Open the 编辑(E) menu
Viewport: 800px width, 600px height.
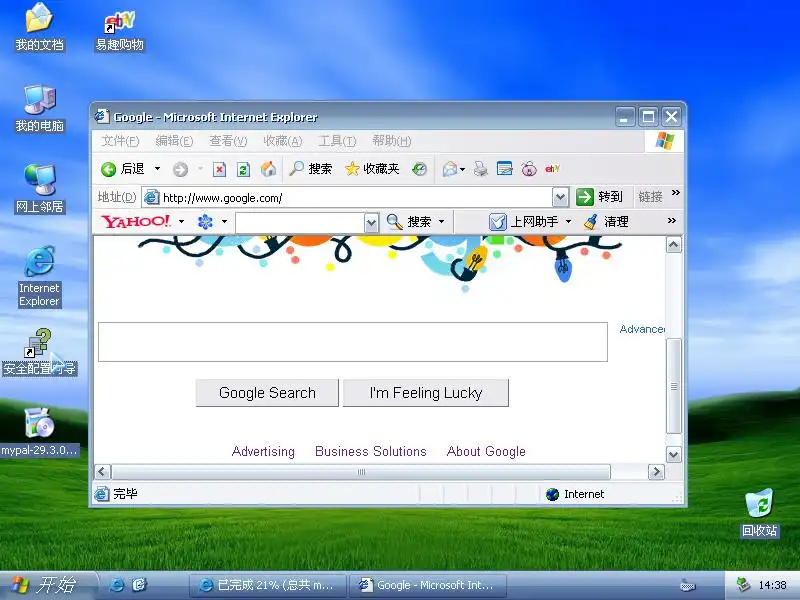[x=174, y=141]
